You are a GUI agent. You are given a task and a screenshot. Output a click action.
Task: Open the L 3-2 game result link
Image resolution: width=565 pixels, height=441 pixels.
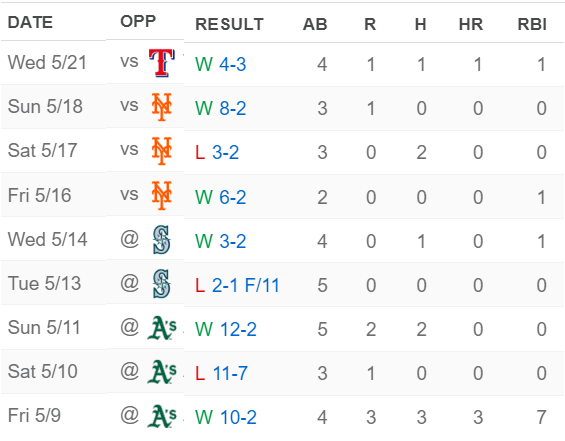point(217,152)
